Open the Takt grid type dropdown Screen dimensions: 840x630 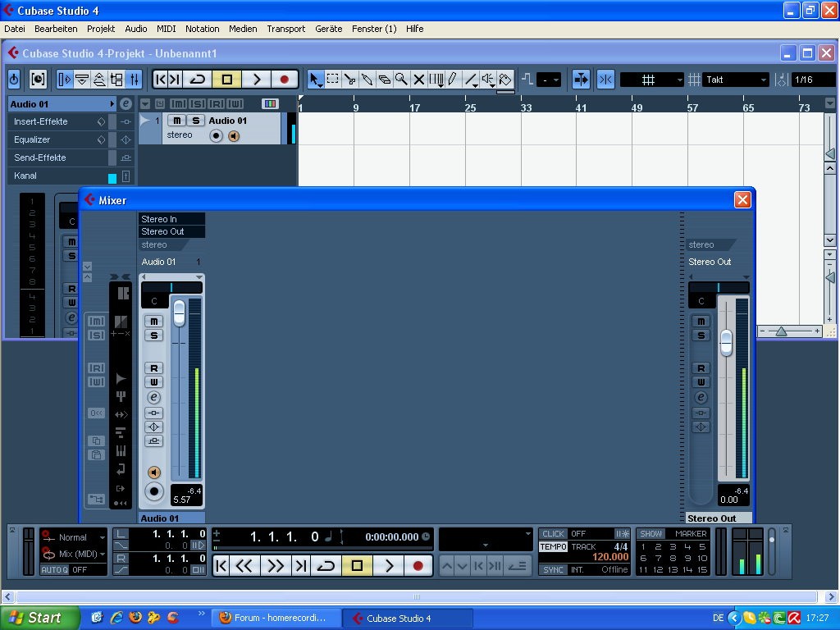[x=735, y=80]
